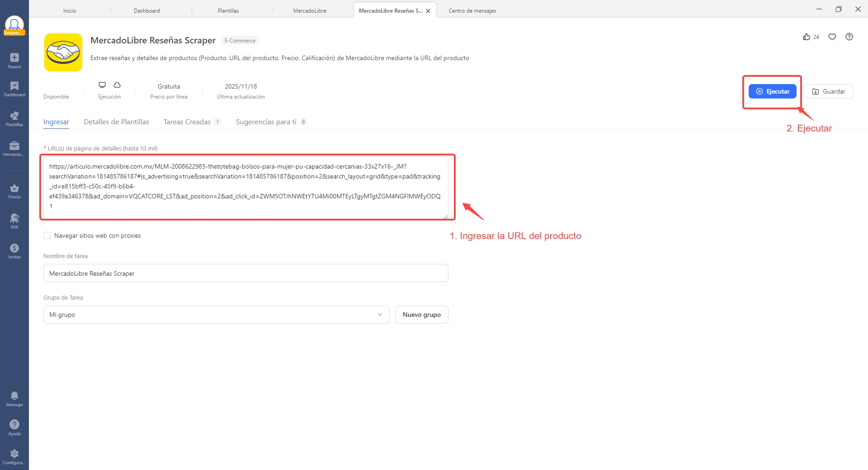This screenshot has height=470, width=868.
Task: Close the MercadoLibre Reseñas Scraper tab
Action: [428, 11]
